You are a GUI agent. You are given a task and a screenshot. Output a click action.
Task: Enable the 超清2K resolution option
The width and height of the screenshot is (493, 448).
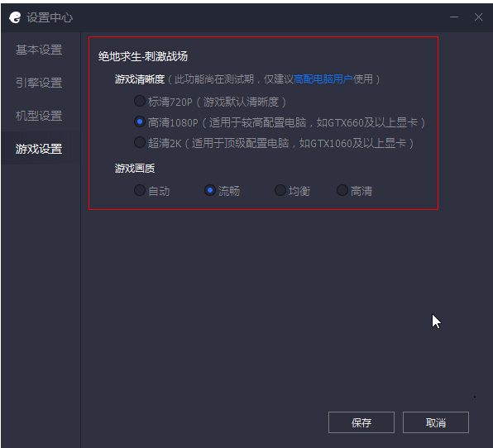(x=140, y=142)
